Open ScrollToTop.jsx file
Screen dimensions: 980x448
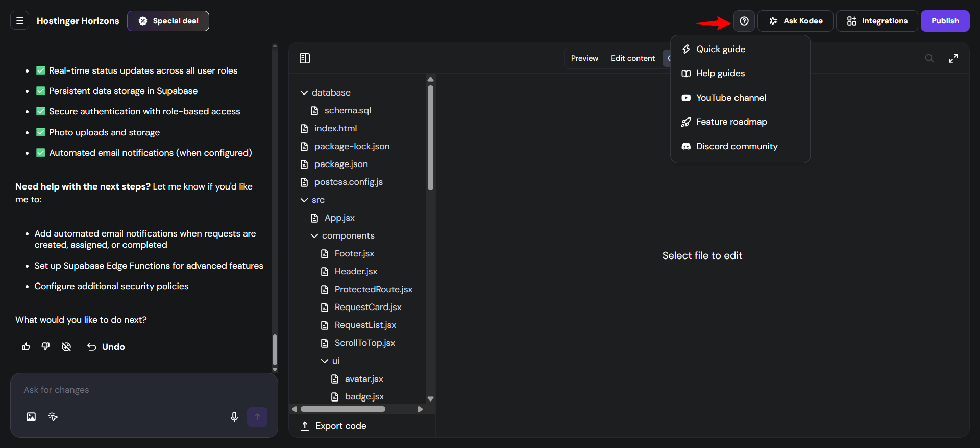coord(364,343)
